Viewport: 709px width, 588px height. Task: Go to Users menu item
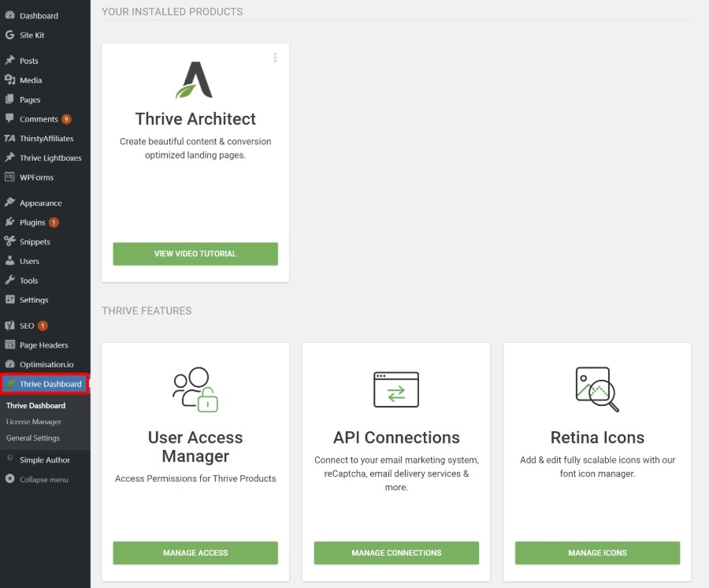click(29, 262)
